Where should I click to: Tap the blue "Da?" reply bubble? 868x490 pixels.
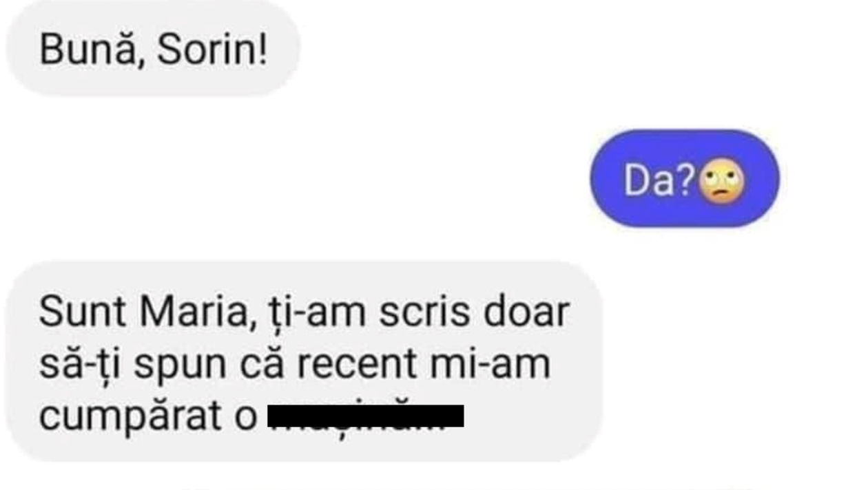pyautogui.click(x=684, y=178)
